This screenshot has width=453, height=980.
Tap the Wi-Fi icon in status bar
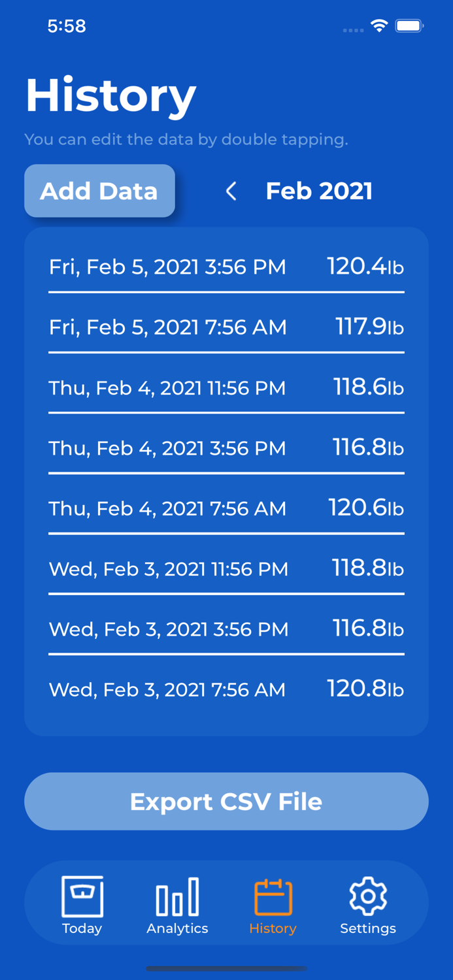[x=380, y=26]
